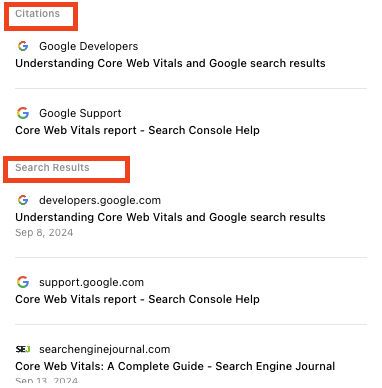Select the Search Results section heading

[52, 167]
